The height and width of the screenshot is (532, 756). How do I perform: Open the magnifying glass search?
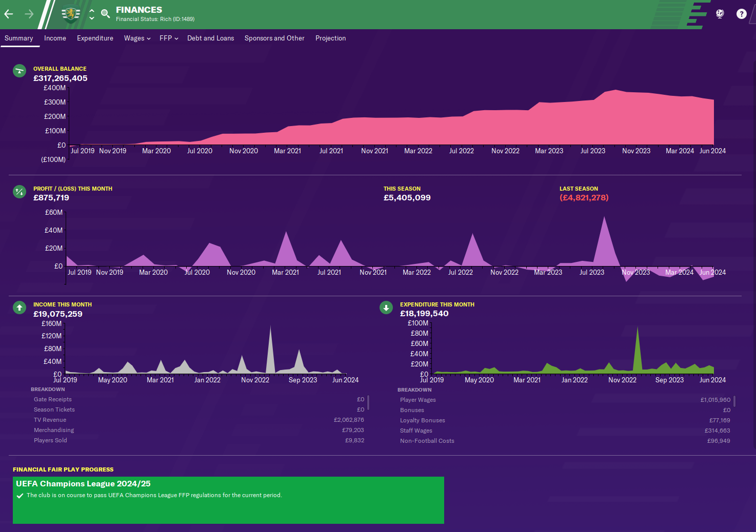click(106, 14)
